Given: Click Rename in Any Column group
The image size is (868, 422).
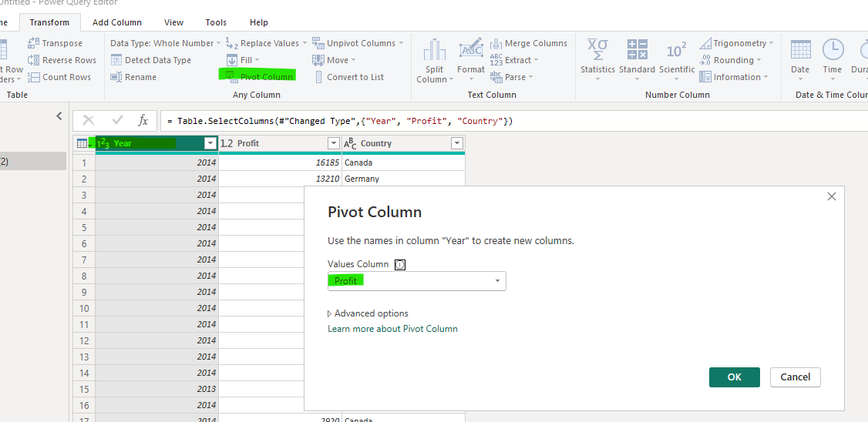Looking at the screenshot, I should [133, 77].
